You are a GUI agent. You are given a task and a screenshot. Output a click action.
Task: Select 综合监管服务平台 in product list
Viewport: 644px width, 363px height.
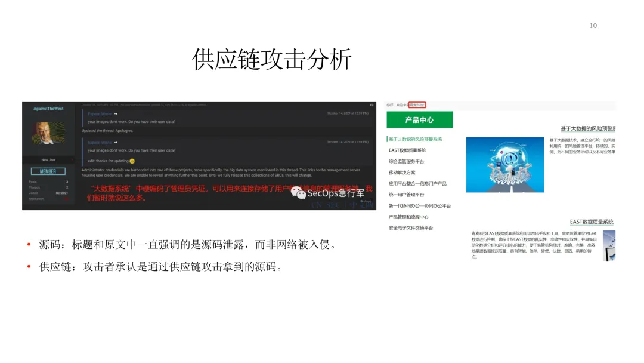coord(406,162)
